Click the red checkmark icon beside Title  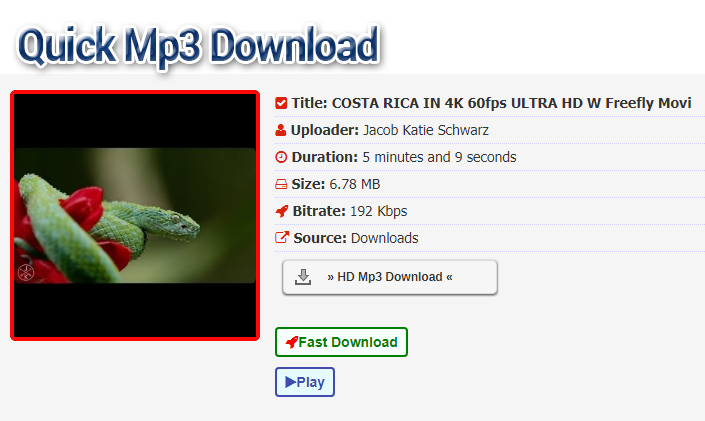pos(281,103)
